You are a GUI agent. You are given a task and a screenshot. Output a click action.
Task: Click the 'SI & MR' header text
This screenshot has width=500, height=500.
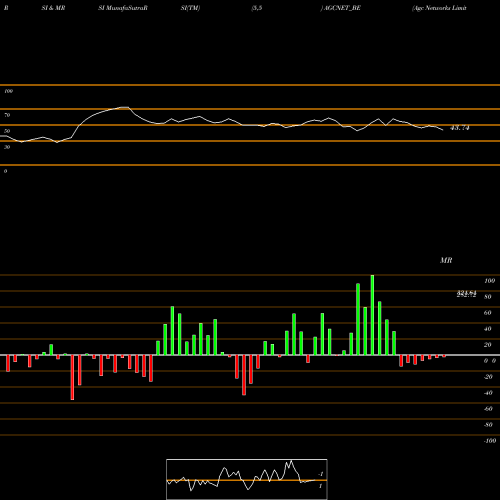(53, 8)
